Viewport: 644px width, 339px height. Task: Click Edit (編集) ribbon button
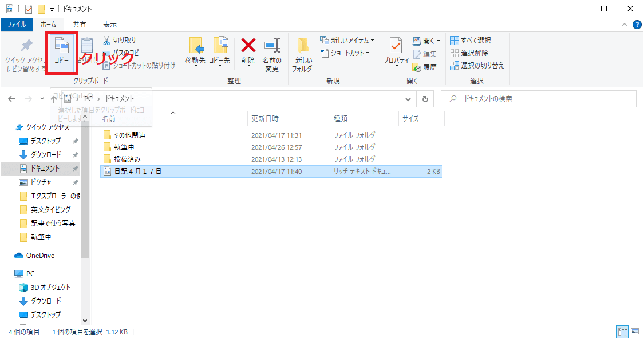(x=425, y=54)
